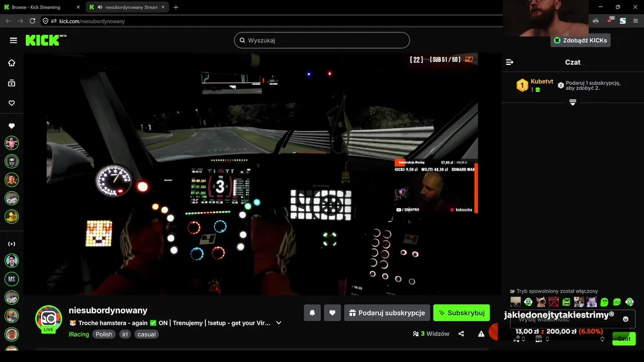Open chat settings gear icon

(603, 339)
